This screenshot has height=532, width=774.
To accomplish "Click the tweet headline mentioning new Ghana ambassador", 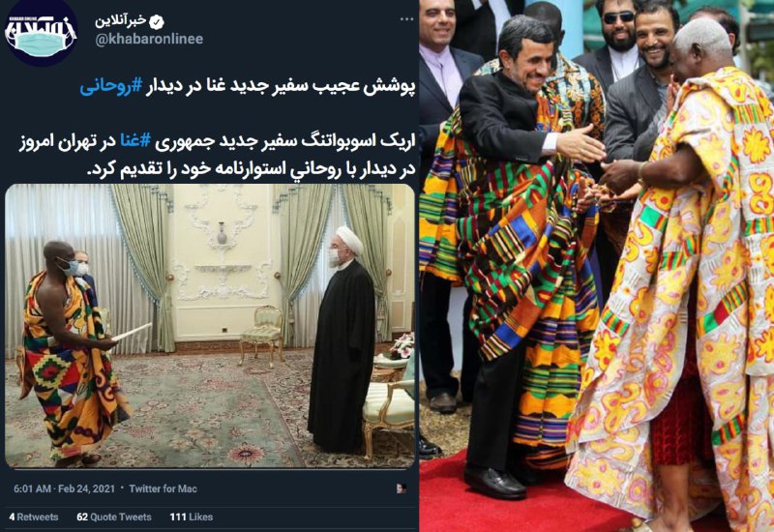I will tap(248, 86).
